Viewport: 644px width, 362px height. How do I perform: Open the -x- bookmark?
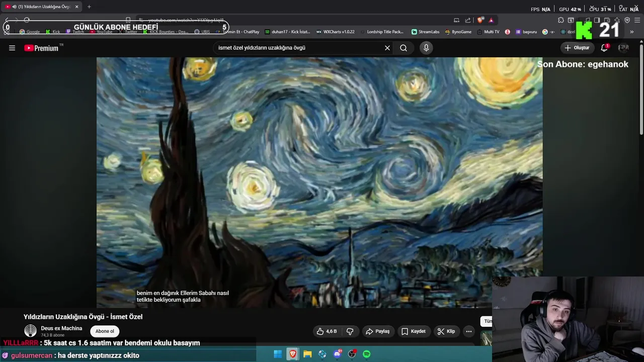[x=548, y=32]
